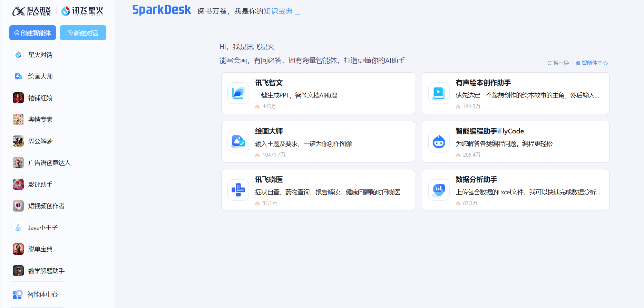Click the SparkDesk title logo
This screenshot has height=308, width=644.
[x=162, y=10]
